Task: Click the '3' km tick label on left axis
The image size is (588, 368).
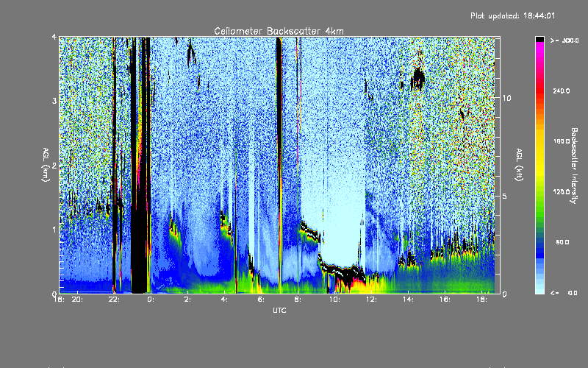Action: pos(54,101)
